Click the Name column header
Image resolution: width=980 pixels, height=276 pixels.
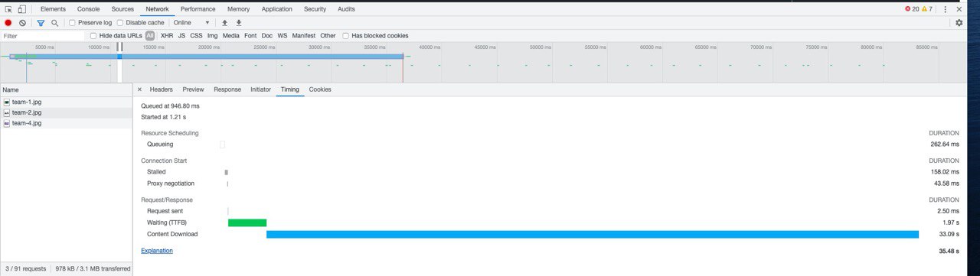click(x=66, y=89)
